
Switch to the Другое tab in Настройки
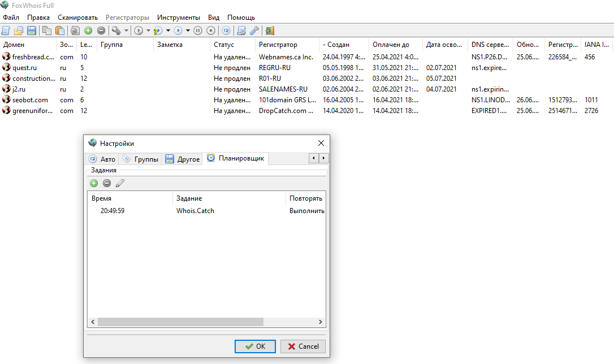183,159
